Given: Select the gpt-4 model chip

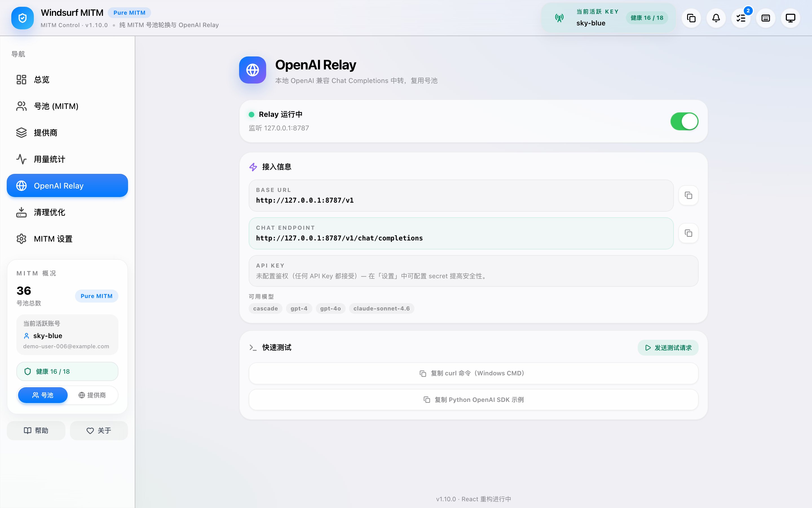Looking at the screenshot, I should (299, 308).
